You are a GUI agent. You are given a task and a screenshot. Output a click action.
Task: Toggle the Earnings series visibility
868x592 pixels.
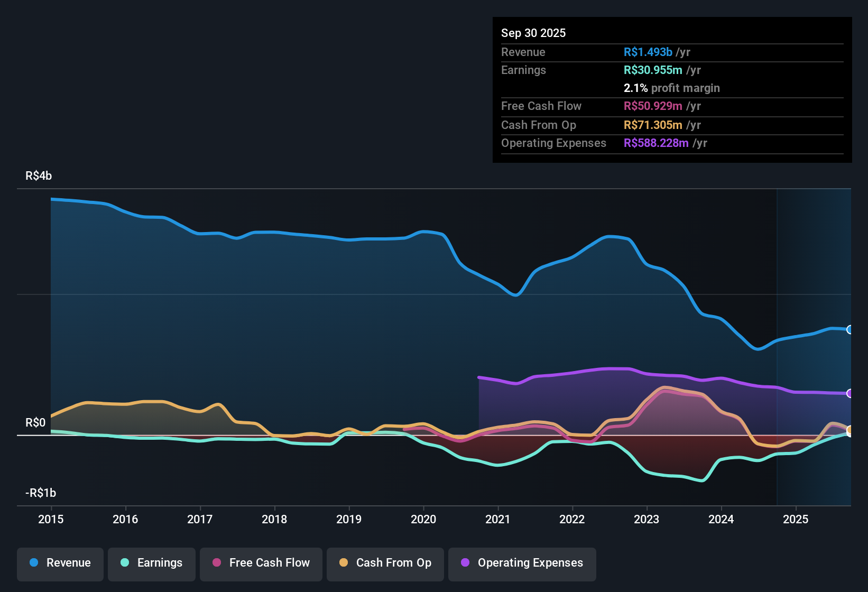[151, 563]
